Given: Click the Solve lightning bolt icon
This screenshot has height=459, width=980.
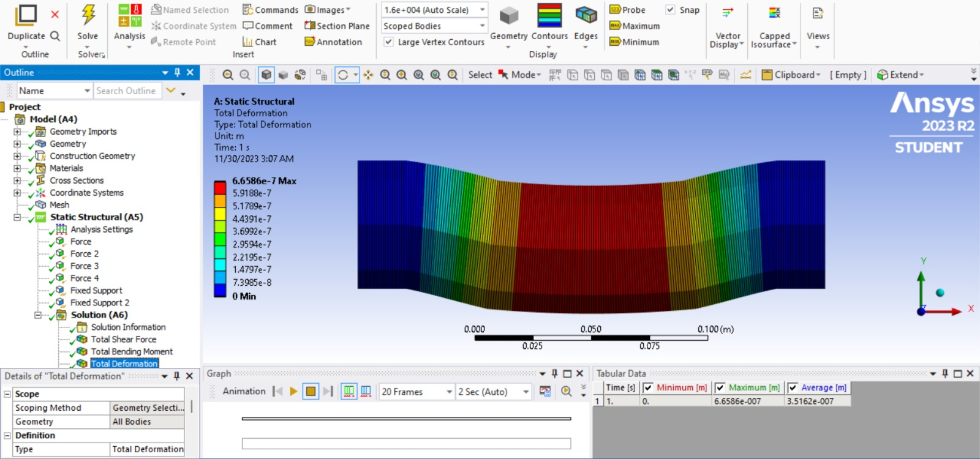Looking at the screenshot, I should pos(88,15).
